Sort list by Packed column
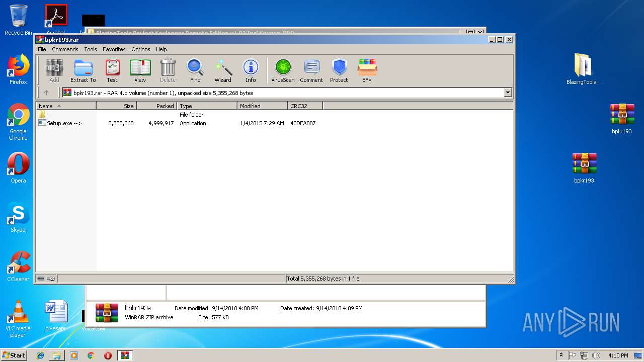644x362 pixels. pyautogui.click(x=156, y=106)
